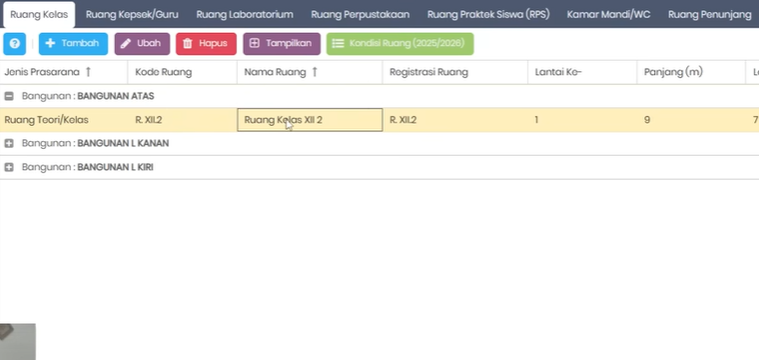Select the Ruang Kelas tab

pyautogui.click(x=39, y=15)
